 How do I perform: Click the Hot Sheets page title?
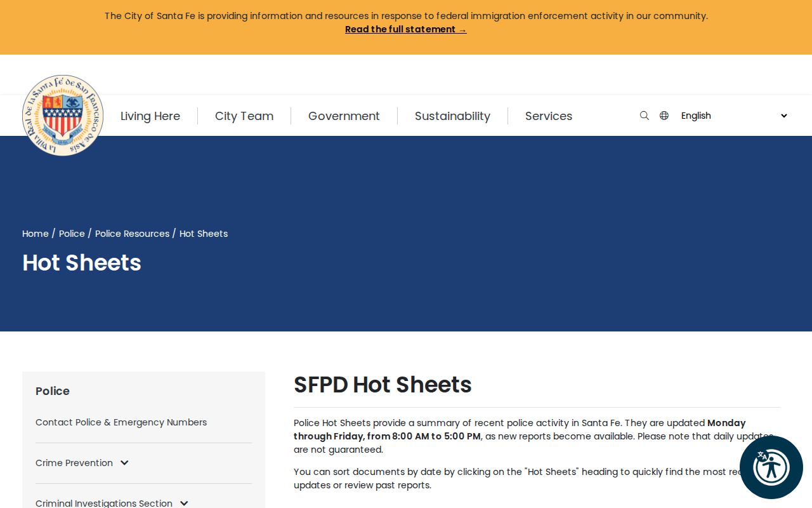click(x=82, y=263)
